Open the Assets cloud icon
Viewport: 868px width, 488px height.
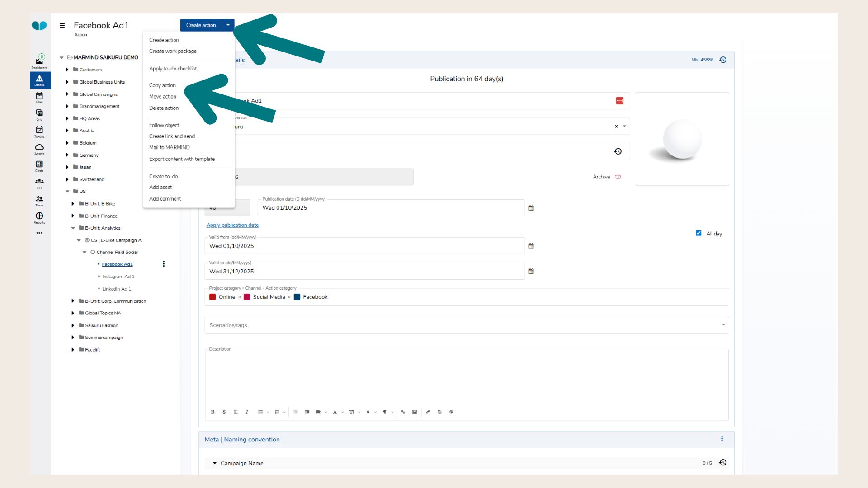[x=39, y=148]
